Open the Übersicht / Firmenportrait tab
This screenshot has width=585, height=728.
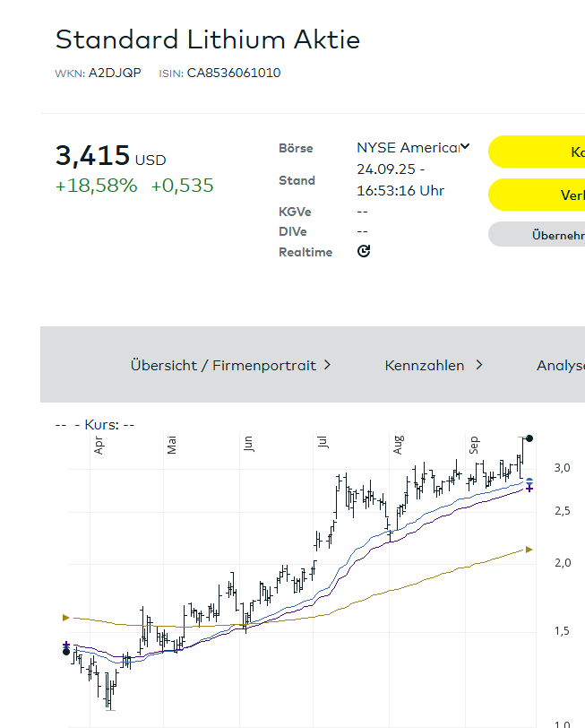tap(222, 366)
